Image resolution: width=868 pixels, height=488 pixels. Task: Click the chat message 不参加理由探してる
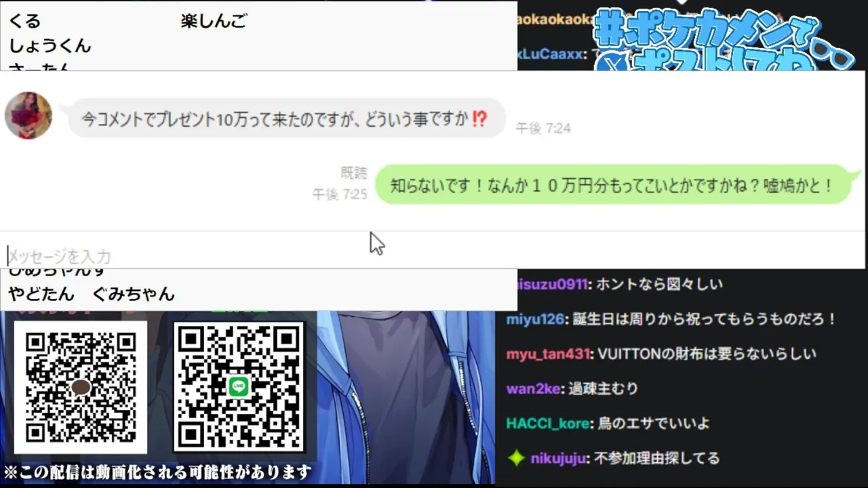coord(656,459)
